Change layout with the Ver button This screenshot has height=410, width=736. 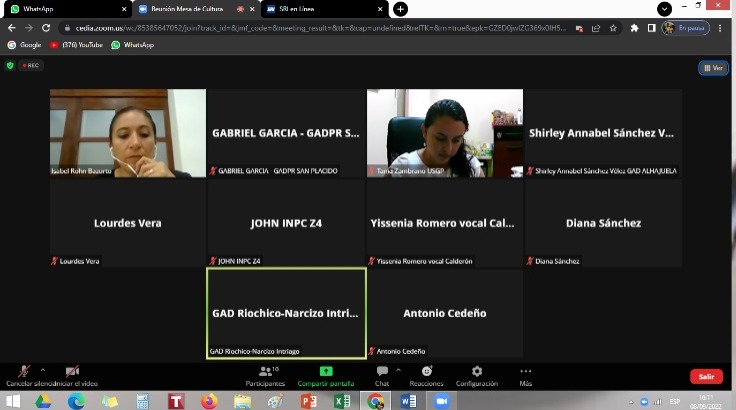(x=712, y=68)
